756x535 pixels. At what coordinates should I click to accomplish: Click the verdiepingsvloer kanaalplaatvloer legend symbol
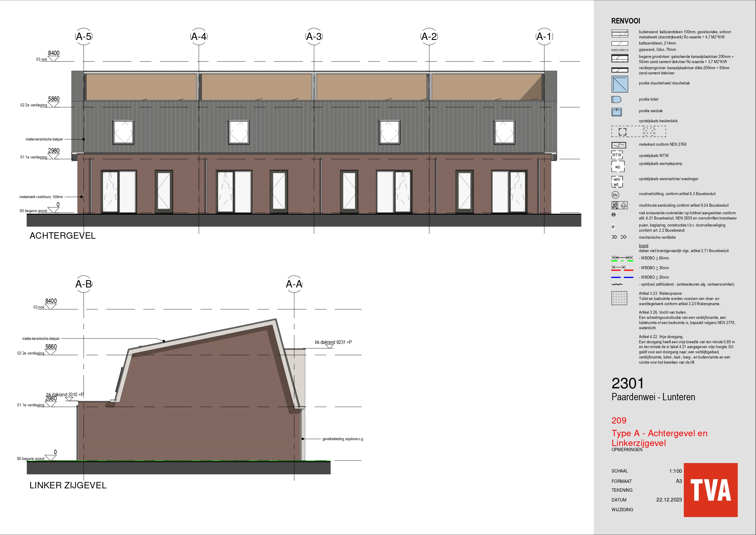pos(620,70)
